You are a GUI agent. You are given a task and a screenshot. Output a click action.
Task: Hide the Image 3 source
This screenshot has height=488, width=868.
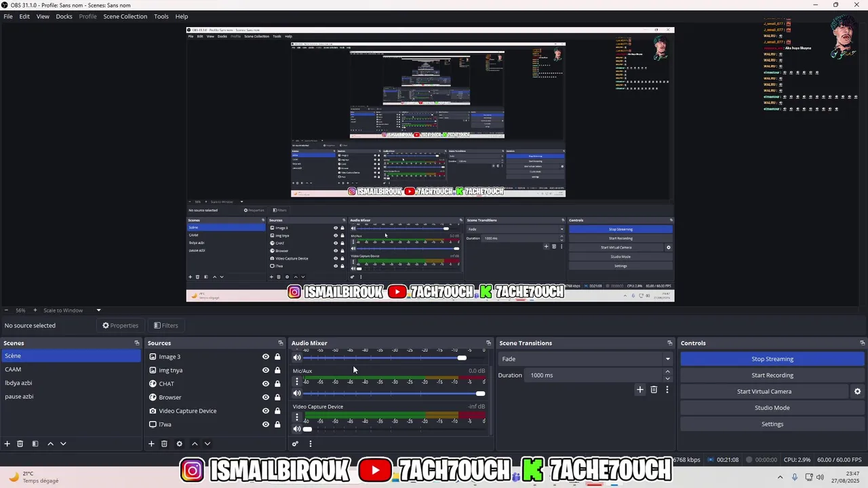point(266,357)
